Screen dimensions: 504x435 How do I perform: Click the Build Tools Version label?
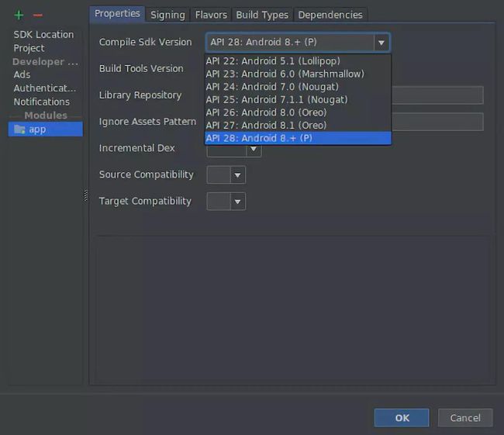pos(141,68)
